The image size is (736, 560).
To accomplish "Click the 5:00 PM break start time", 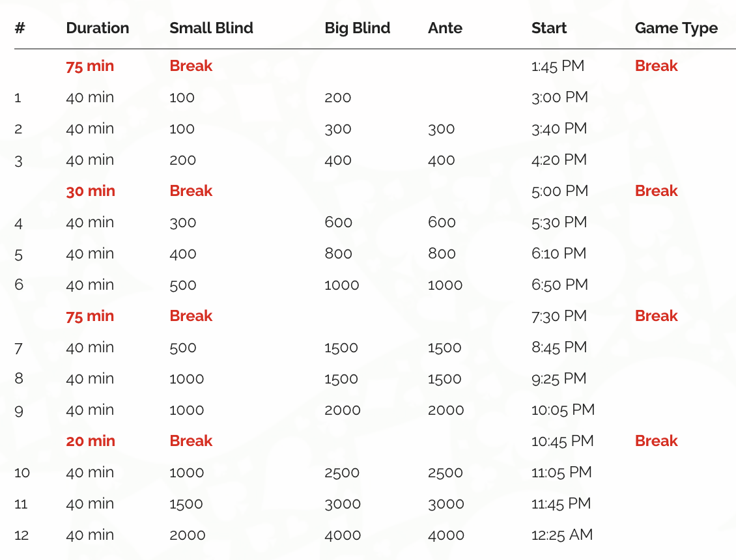I will [x=559, y=191].
